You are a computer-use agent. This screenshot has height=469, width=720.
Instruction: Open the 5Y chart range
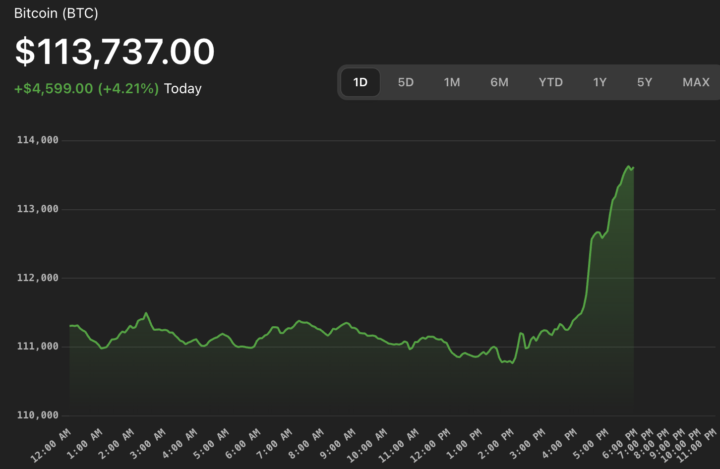coord(644,82)
